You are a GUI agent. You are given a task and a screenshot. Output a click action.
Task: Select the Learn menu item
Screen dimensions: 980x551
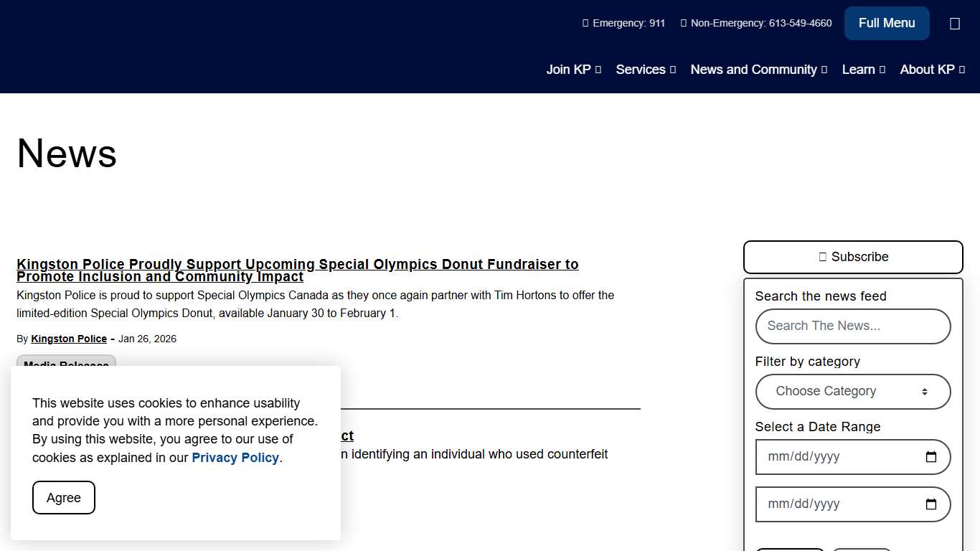tap(858, 70)
